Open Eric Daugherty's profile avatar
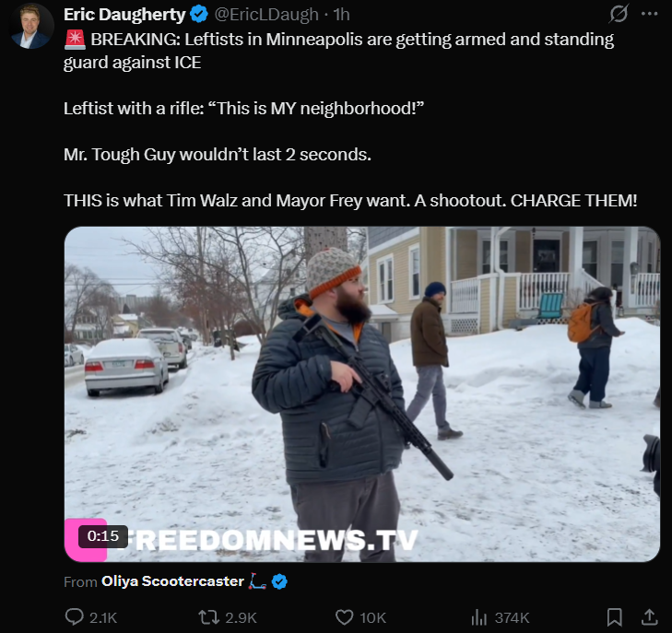This screenshot has width=672, height=633. point(30,27)
